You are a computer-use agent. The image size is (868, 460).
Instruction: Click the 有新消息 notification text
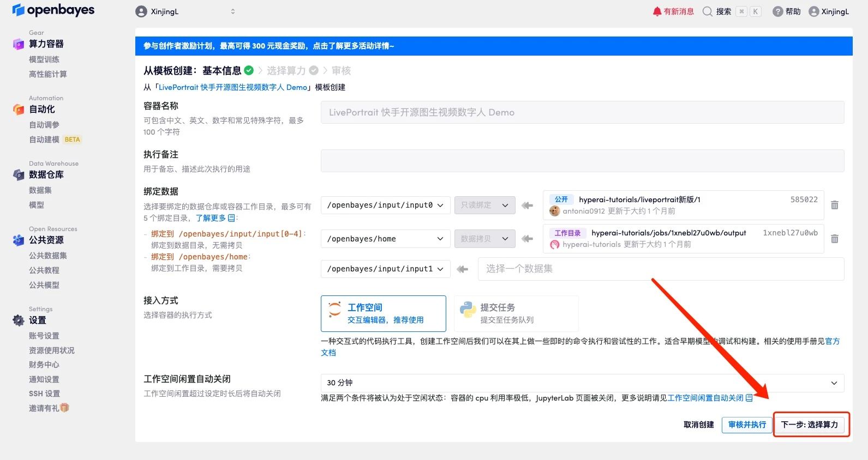679,11
